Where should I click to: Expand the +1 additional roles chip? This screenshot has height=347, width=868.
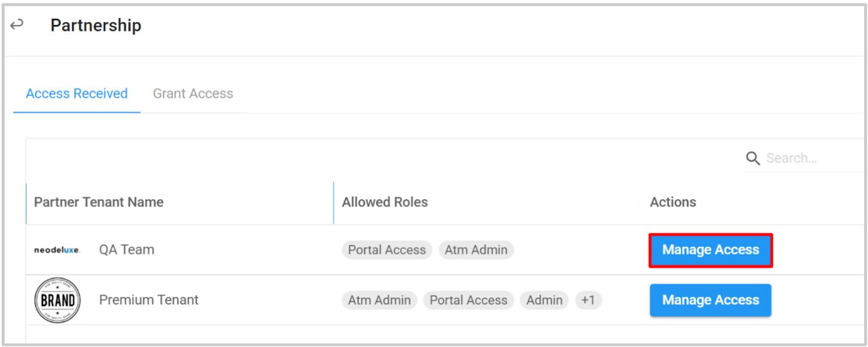tap(588, 300)
